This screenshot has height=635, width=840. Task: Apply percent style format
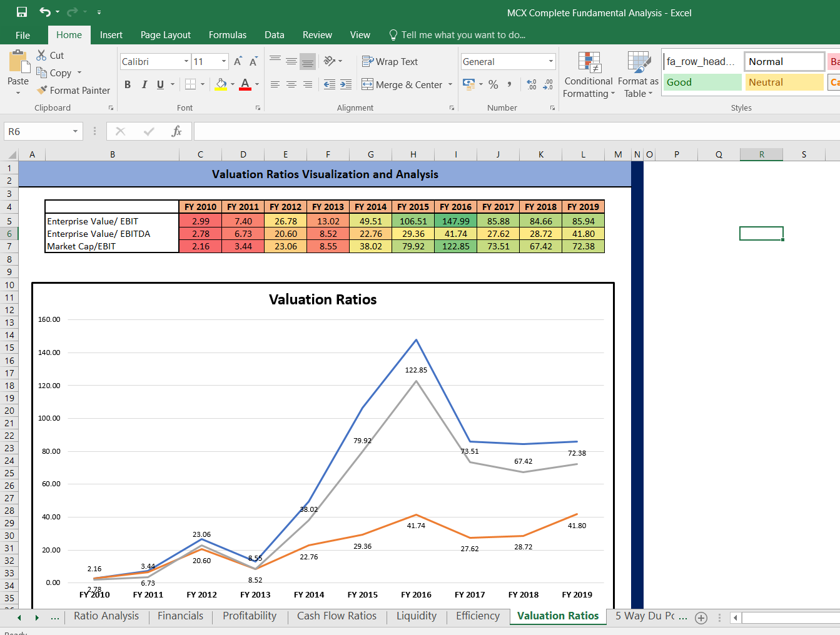(493, 84)
